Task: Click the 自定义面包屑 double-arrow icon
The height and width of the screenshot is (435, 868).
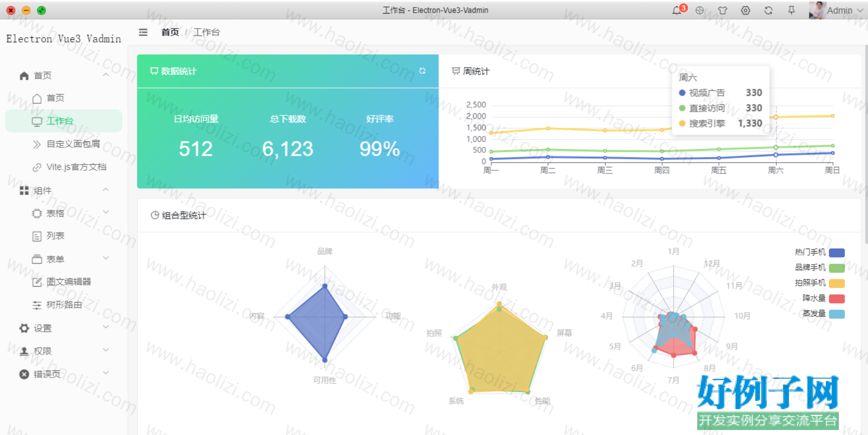Action: click(37, 144)
